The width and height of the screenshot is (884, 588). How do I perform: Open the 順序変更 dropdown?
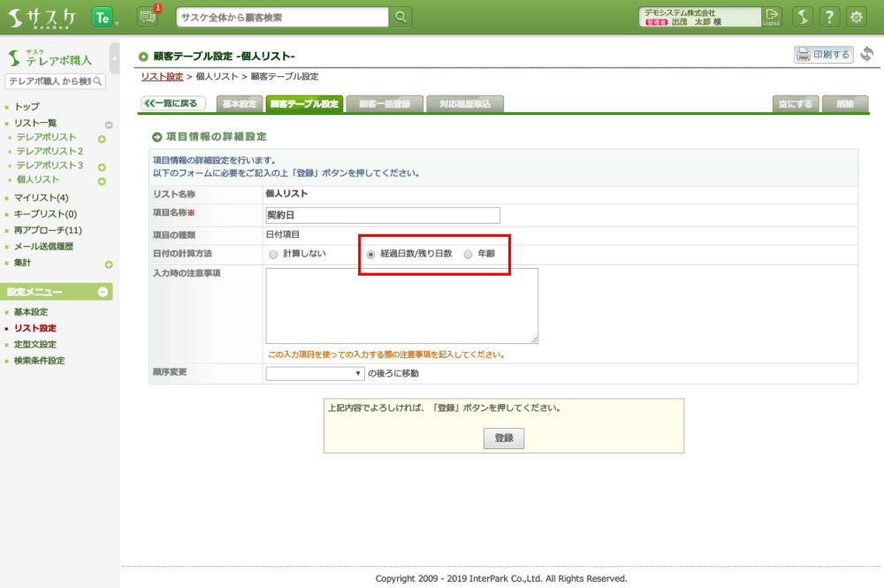click(315, 374)
